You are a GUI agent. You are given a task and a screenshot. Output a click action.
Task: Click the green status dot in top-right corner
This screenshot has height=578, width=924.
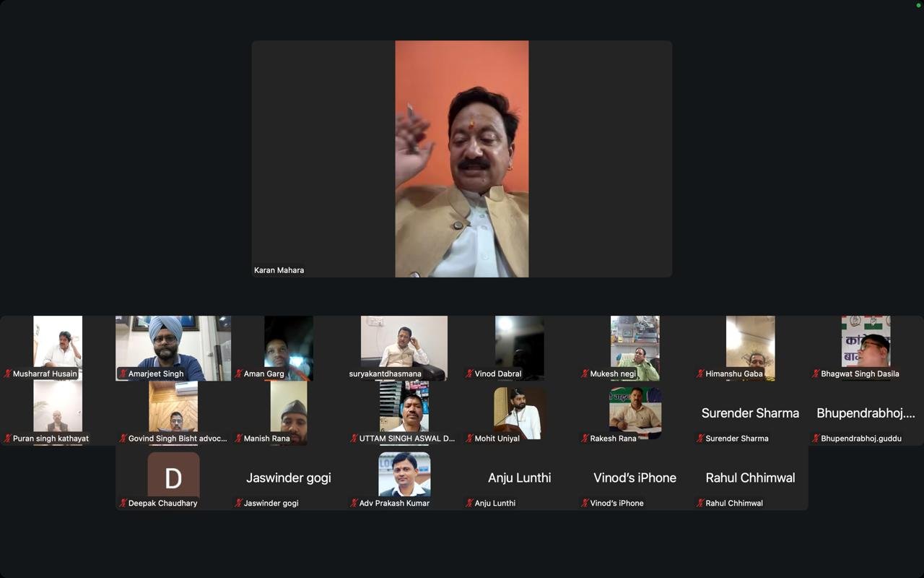point(918,5)
